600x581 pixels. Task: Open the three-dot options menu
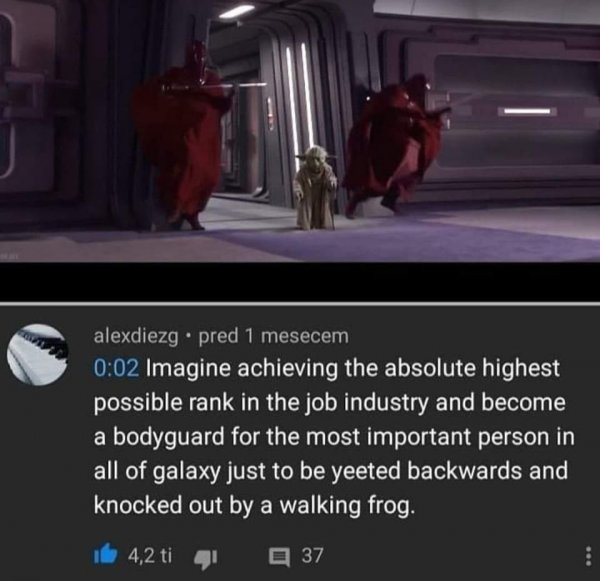pos(588,556)
